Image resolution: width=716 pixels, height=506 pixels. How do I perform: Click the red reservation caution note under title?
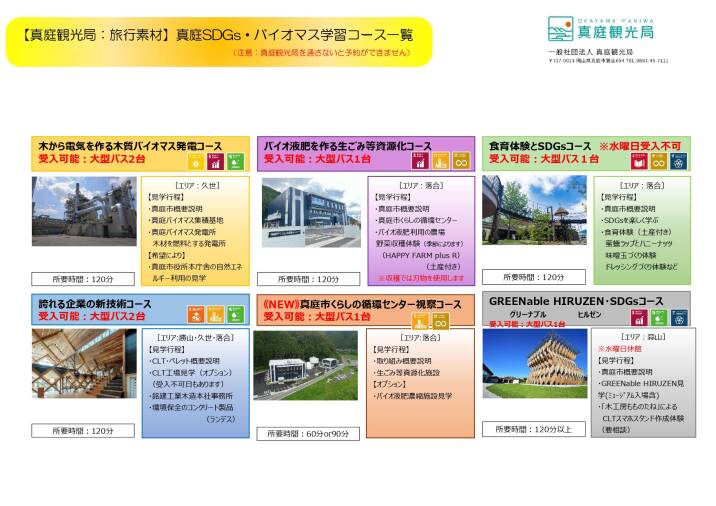[321, 52]
